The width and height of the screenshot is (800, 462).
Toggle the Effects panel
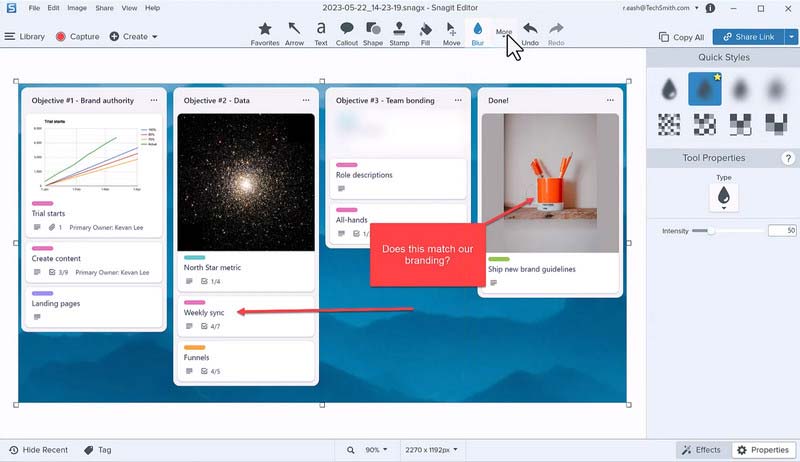699,450
